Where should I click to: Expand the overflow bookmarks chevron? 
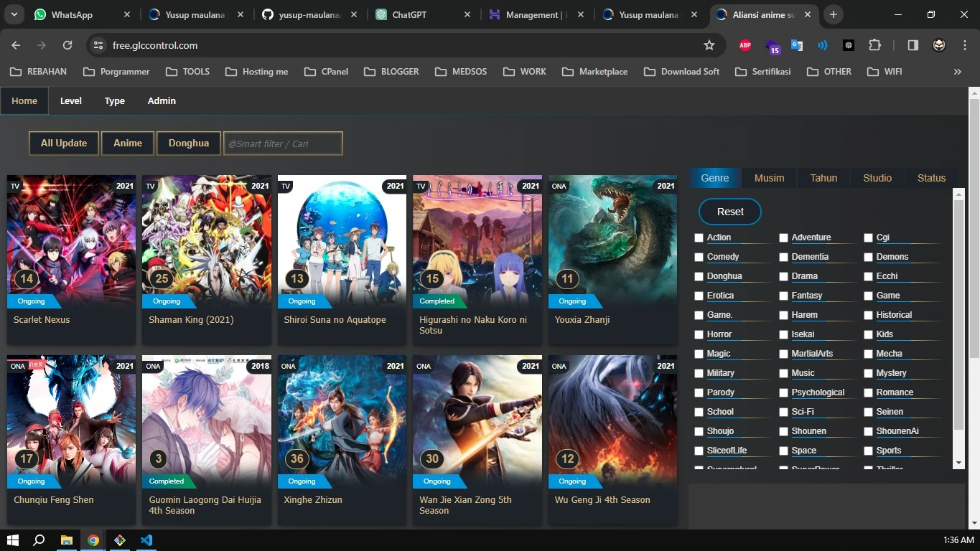[957, 71]
